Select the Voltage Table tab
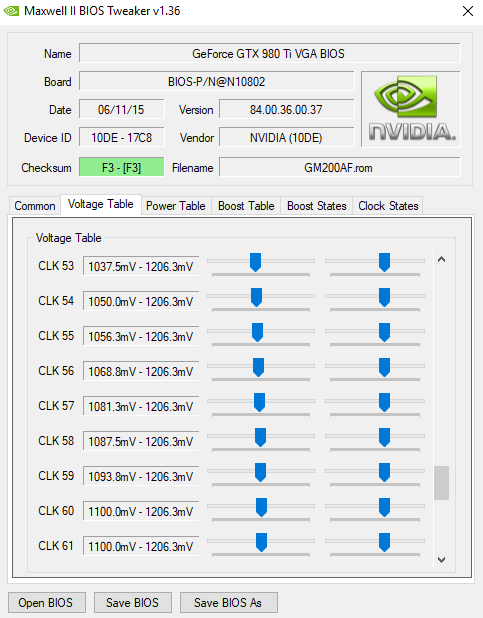The height and width of the screenshot is (618, 483). [x=101, y=204]
